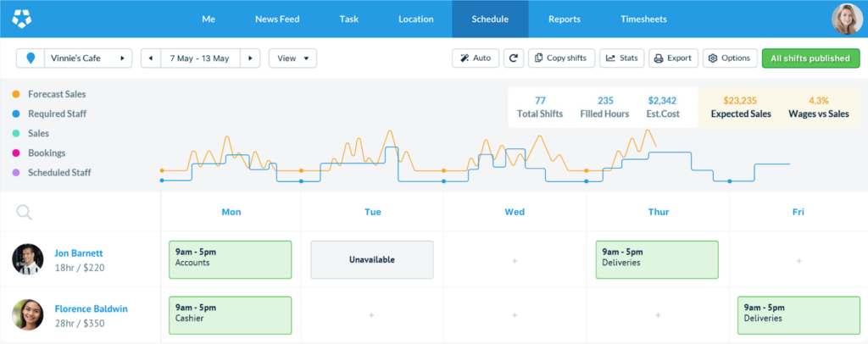Click the 7 May - 13 May date range
Viewport: 868px width, 344px height.
[200, 58]
